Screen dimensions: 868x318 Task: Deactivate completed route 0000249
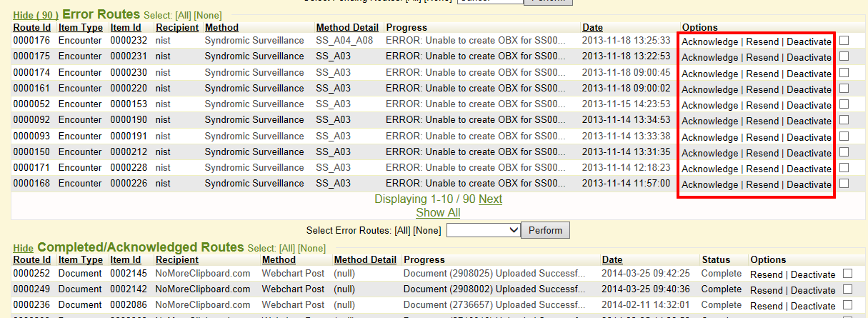[x=813, y=290]
